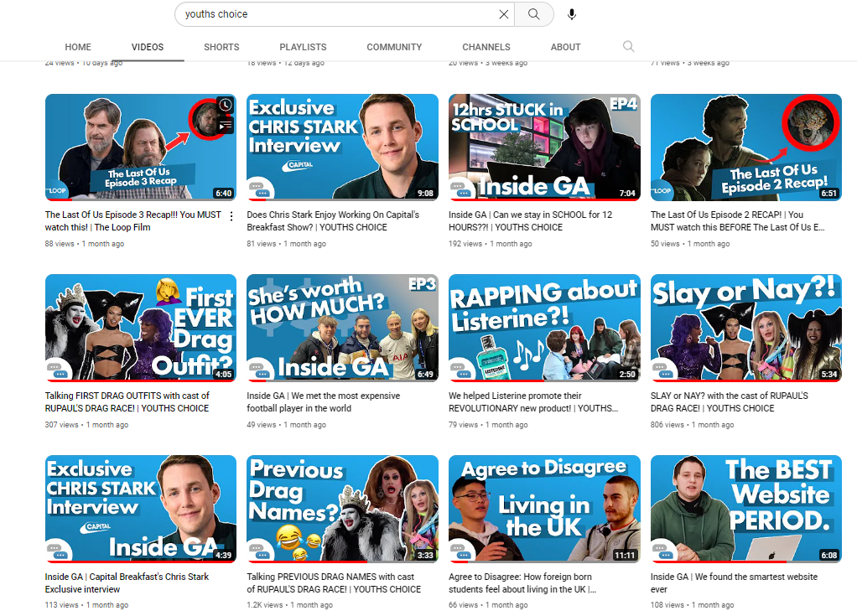Viewport: 857px width, 616px height.
Task: Click inside the search input field
Action: click(335, 14)
